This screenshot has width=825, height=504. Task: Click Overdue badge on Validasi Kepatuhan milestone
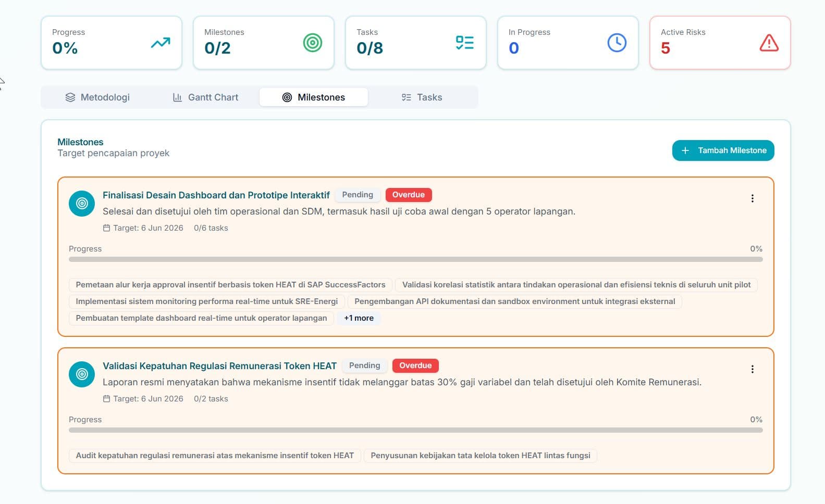tap(415, 366)
